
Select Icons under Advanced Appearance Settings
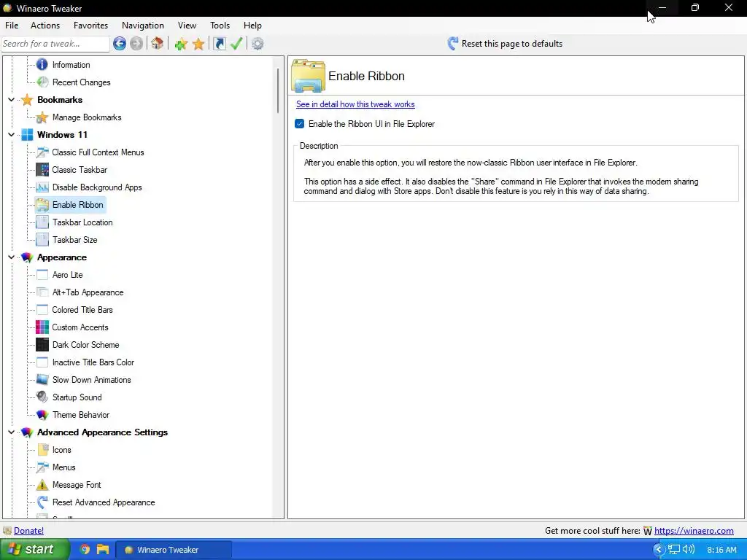pos(61,450)
